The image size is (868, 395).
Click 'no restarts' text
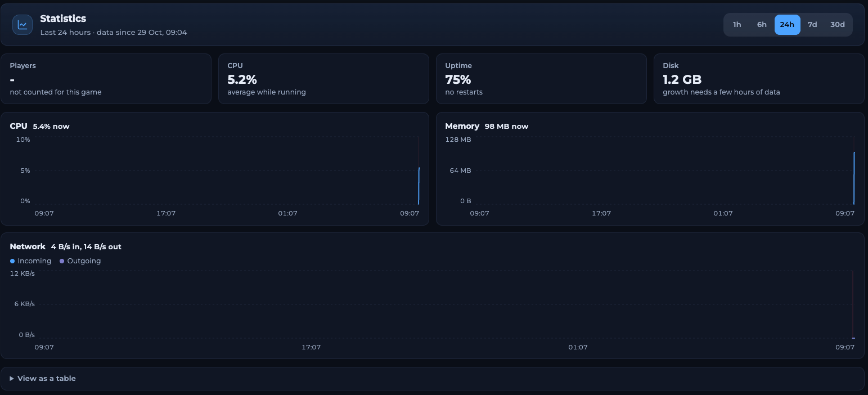pyautogui.click(x=464, y=92)
